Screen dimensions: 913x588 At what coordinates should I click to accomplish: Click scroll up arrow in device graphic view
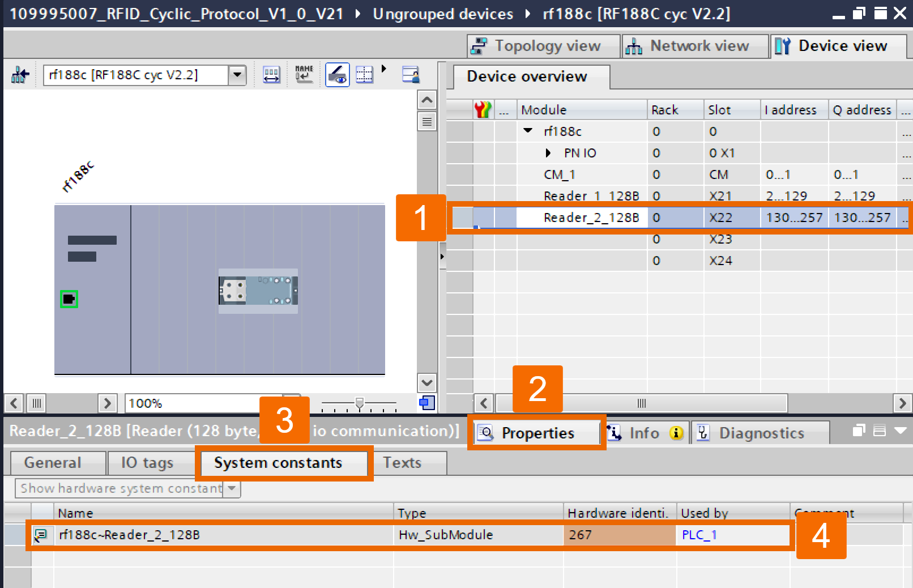pyautogui.click(x=427, y=100)
